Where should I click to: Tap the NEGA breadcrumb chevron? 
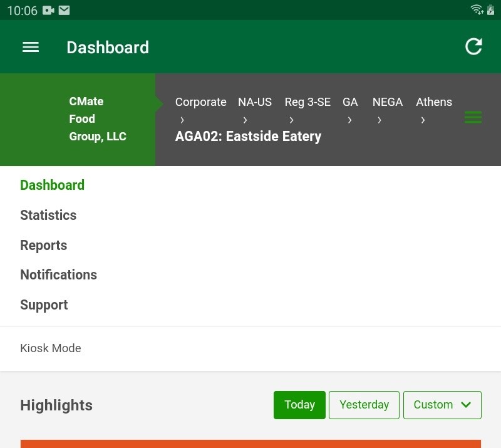[x=379, y=119]
